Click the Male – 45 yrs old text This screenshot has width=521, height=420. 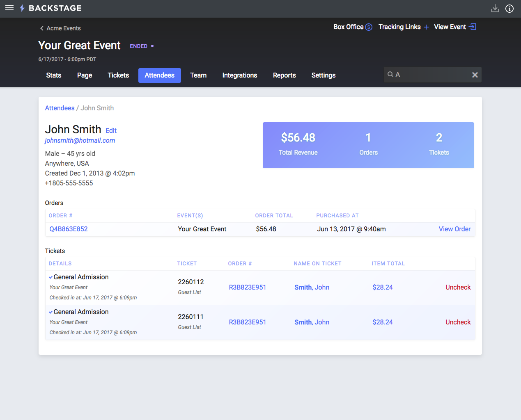pos(70,154)
